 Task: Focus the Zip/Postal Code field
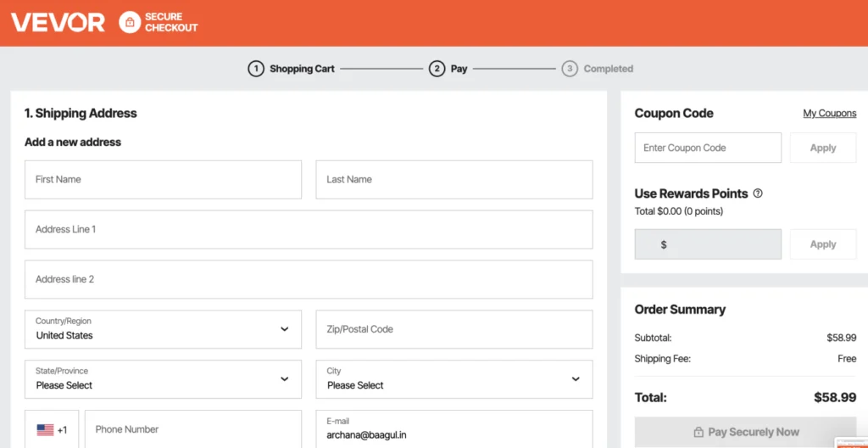[x=454, y=329]
